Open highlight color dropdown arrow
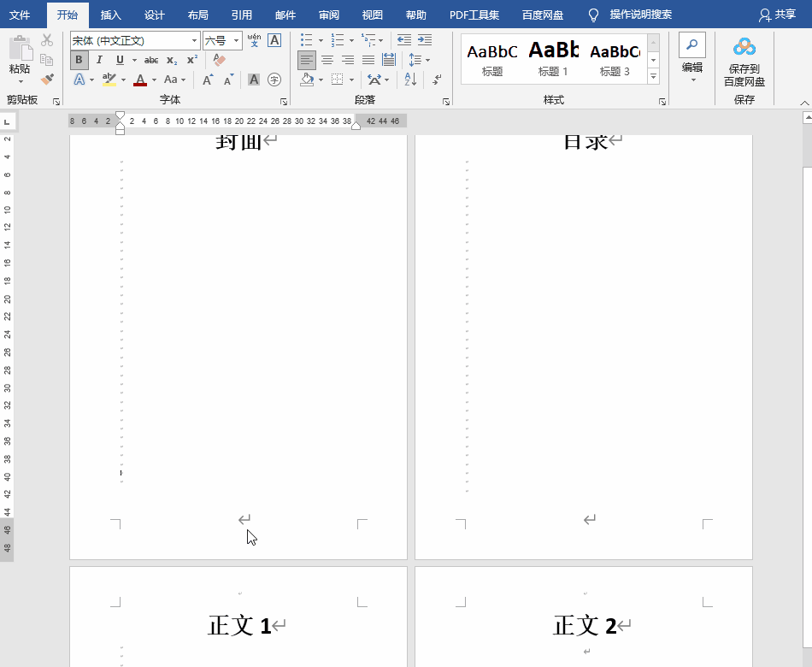Screen dimensions: 812x667 coord(123,80)
